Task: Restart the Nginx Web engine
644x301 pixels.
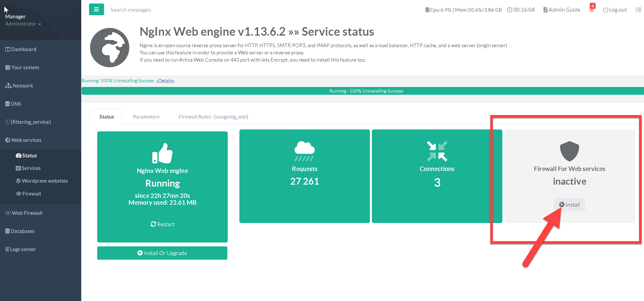Action: 162,224
